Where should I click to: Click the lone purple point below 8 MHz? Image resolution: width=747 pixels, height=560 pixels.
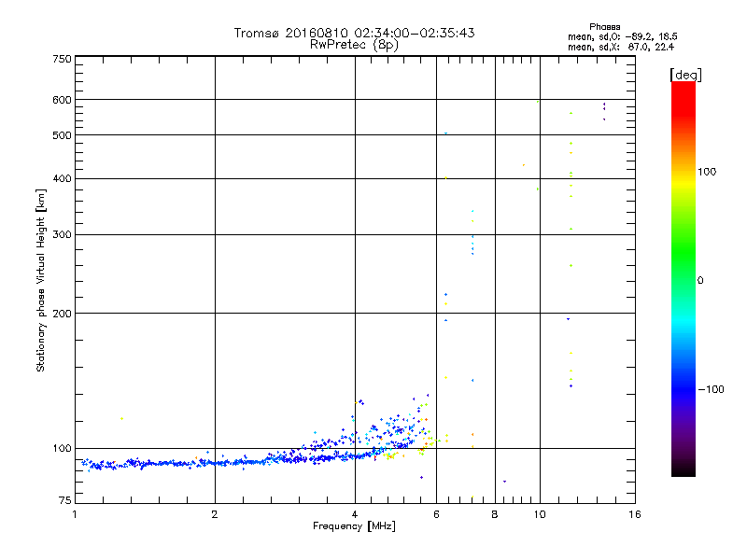(504, 482)
